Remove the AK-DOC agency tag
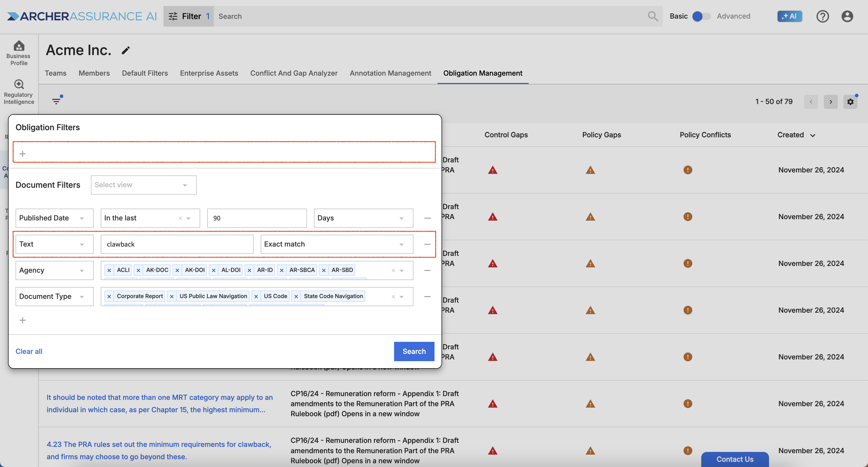The width and height of the screenshot is (868, 467). 138,270
